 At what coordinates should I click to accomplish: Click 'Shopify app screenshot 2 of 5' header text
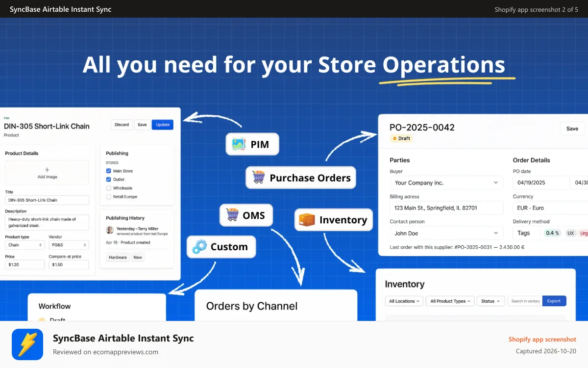[536, 9]
